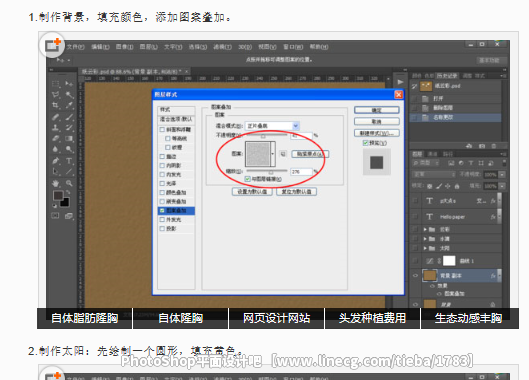Select the Crop tool
Viewport: 529px width, 380px height.
(x=55, y=106)
